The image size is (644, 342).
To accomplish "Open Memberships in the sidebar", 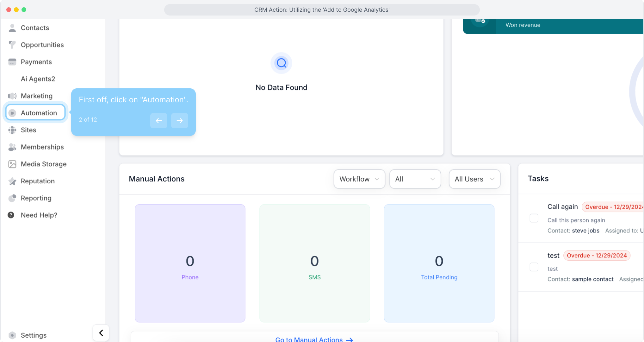I will tap(42, 147).
